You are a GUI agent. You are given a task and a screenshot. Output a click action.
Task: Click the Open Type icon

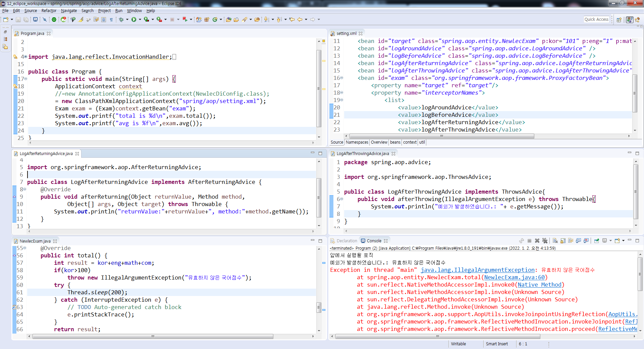[x=228, y=19]
